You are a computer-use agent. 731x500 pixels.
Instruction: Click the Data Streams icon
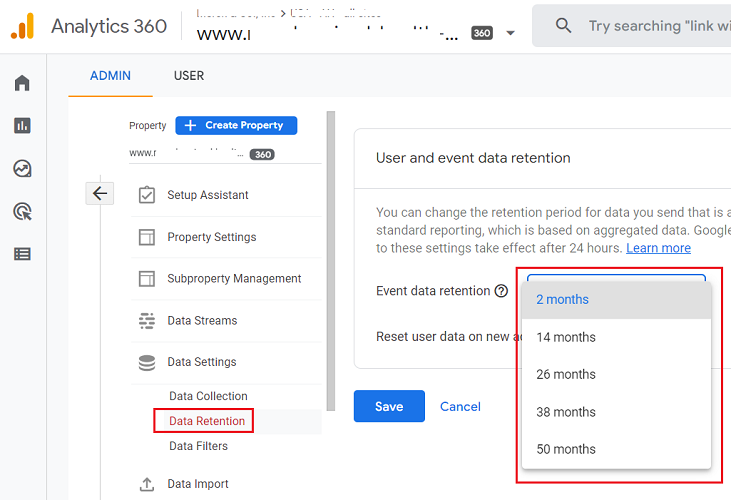[x=147, y=321]
